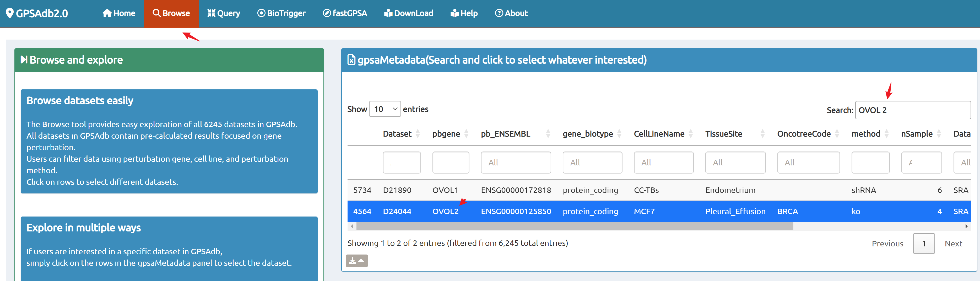The height and width of the screenshot is (281, 980).
Task: Select the D21890 OVOL1 row
Action: tap(659, 190)
